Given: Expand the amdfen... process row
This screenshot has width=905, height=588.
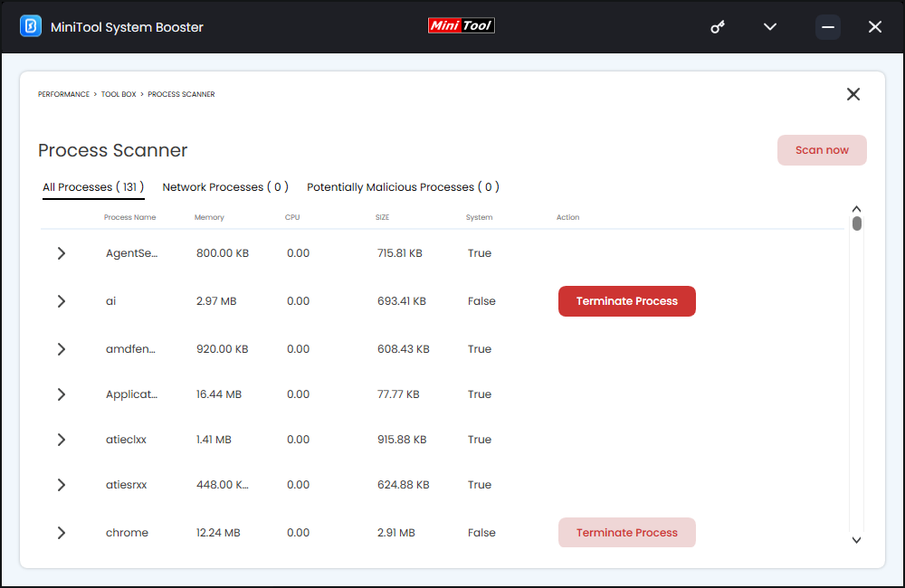Looking at the screenshot, I should point(62,349).
